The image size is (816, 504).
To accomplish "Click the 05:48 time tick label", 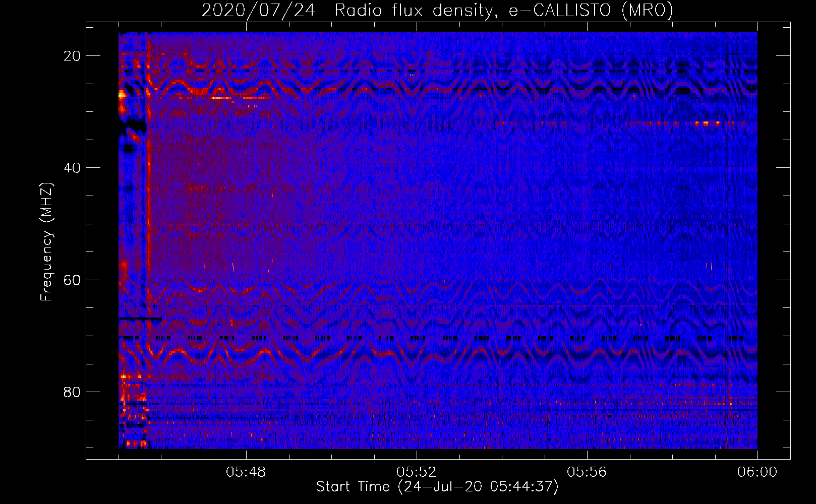I will [246, 472].
